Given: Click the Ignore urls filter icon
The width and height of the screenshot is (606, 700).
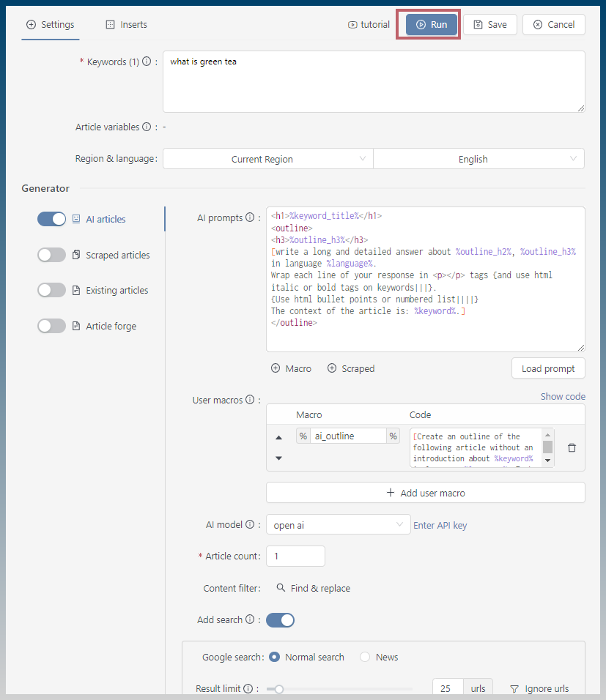Looking at the screenshot, I should pos(514,689).
